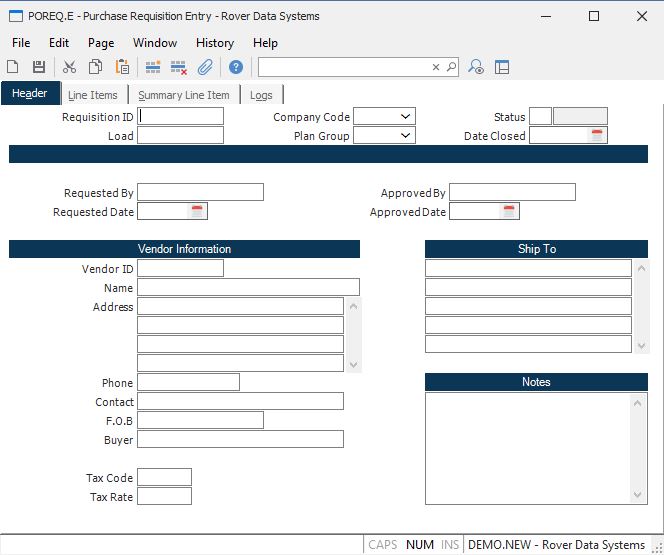Expand the Plan Group dropdown
Viewport: 664px width, 555px height.
(x=405, y=136)
